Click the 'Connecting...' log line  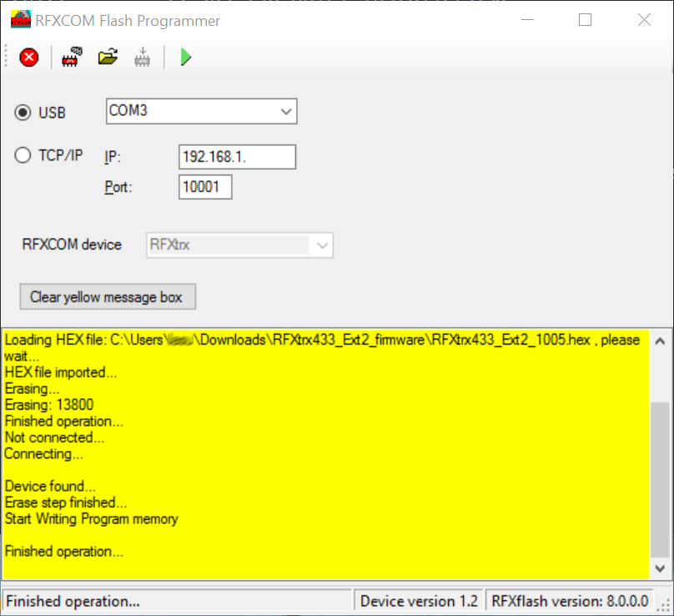click(44, 454)
